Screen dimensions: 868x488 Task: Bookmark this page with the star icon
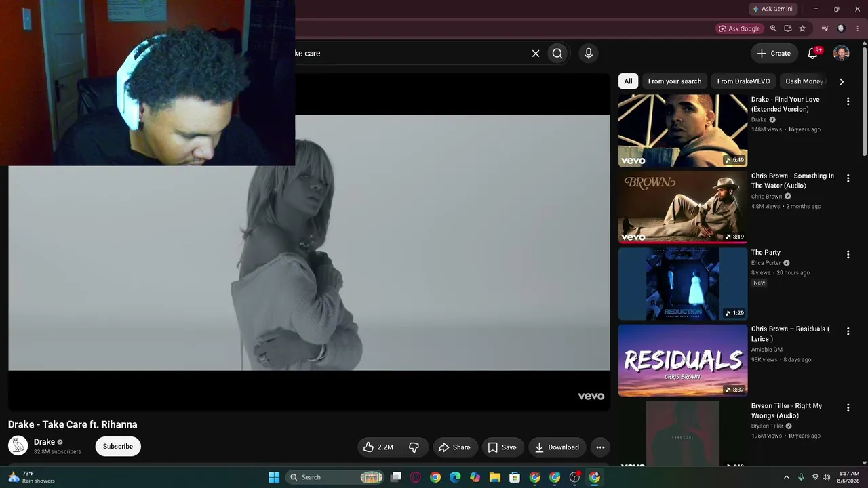802,28
